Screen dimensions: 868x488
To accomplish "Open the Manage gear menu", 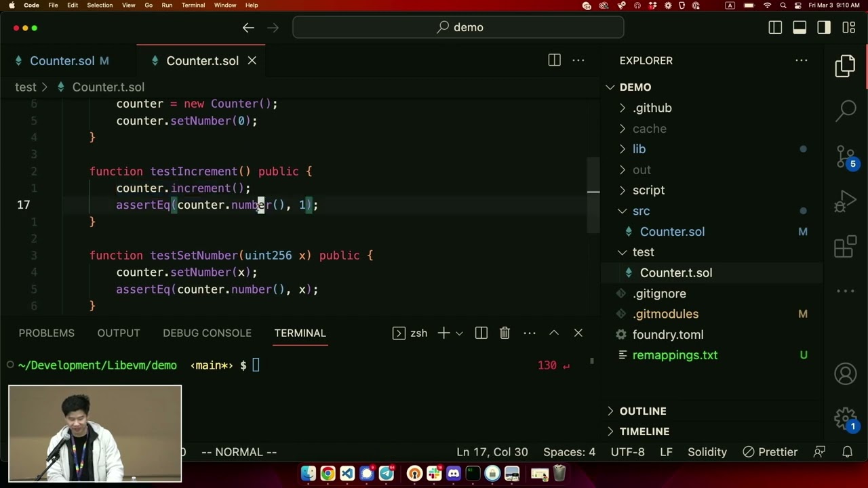I will 846,419.
